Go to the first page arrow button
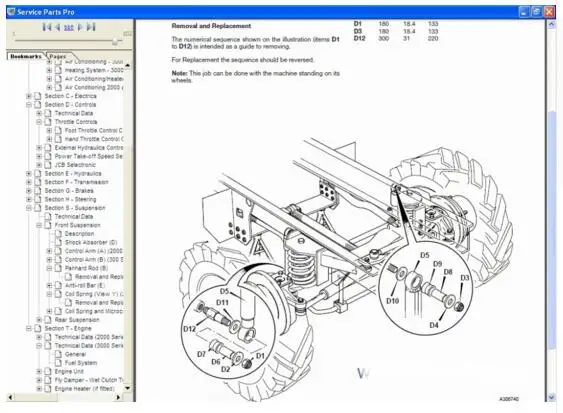 46,27
